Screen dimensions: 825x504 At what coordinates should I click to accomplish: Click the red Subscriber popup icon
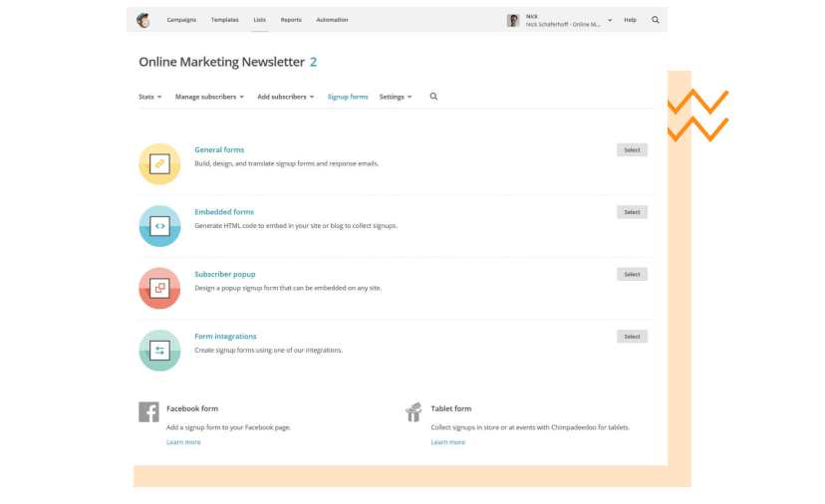(x=159, y=288)
